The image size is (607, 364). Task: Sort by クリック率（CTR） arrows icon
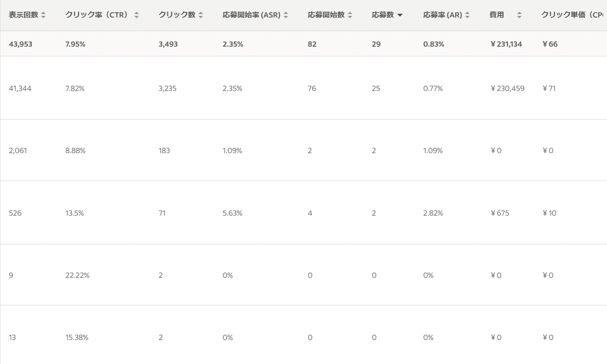pyautogui.click(x=137, y=15)
